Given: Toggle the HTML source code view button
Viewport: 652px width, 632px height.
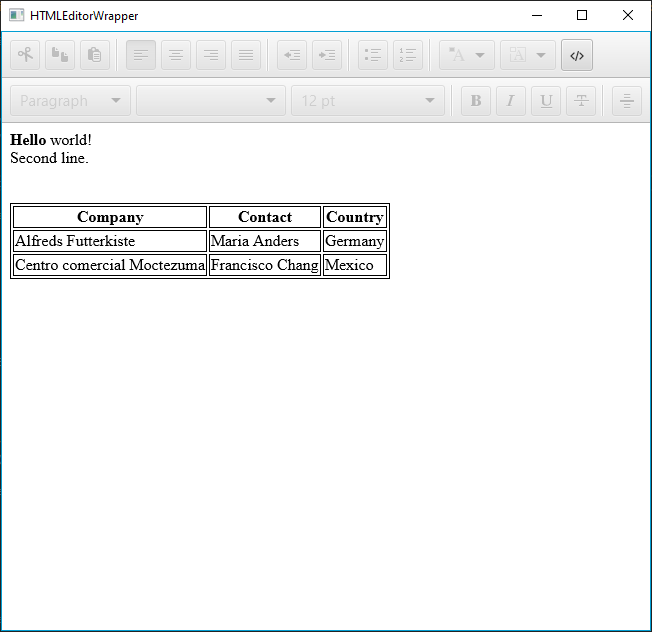Looking at the screenshot, I should (x=577, y=55).
